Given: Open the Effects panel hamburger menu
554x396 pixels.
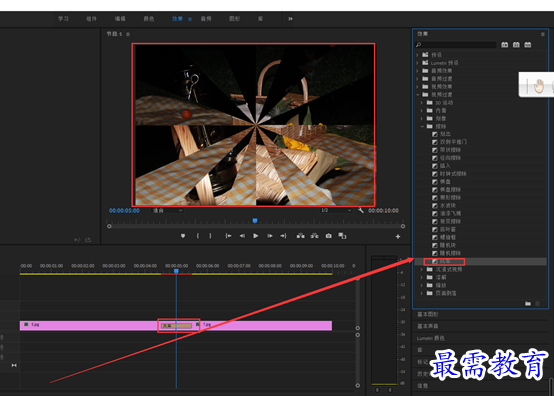Looking at the screenshot, I should (543, 34).
